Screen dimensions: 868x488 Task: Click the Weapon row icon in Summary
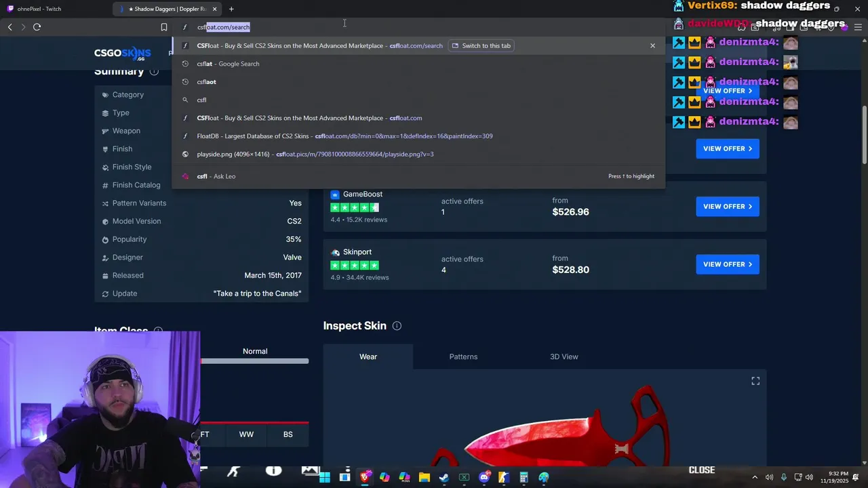pos(105,131)
